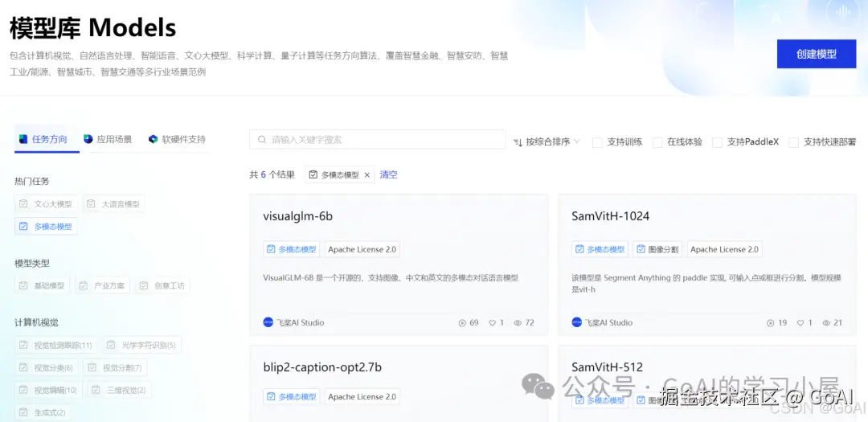Enable the 支持快速部署 checkbox
Image resolution: width=868 pixels, height=422 pixels.
[x=793, y=142]
